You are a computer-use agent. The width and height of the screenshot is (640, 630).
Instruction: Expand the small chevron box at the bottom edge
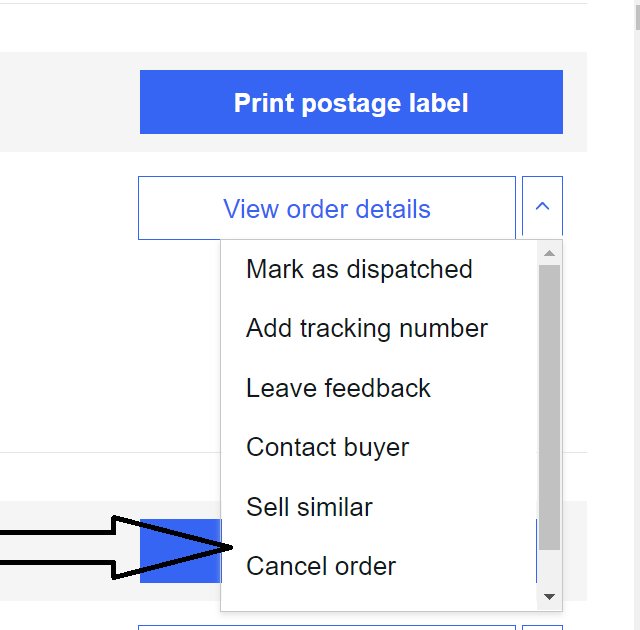coord(542,626)
